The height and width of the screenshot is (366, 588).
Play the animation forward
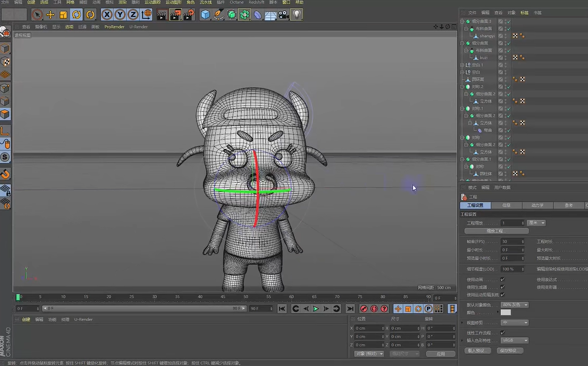316,308
